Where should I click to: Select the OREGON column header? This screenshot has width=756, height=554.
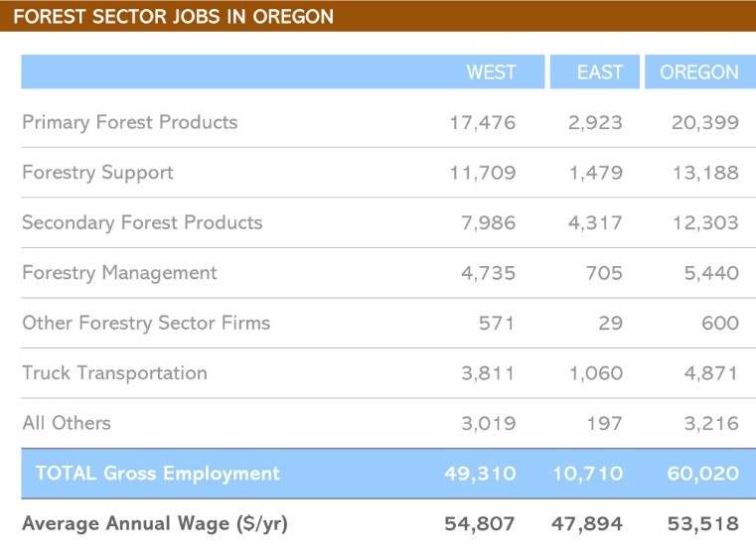tap(699, 72)
